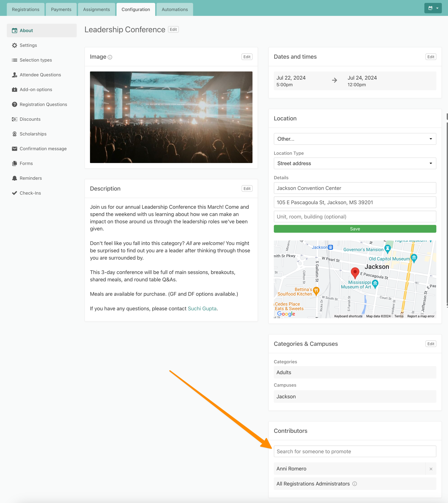This screenshot has height=503, width=448.
Task: Switch to the Automations tab
Action: (174, 9)
